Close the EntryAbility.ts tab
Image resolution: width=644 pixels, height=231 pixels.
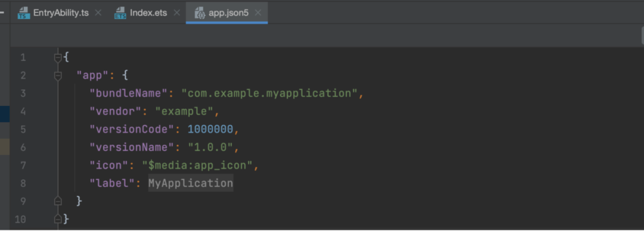[x=98, y=13]
